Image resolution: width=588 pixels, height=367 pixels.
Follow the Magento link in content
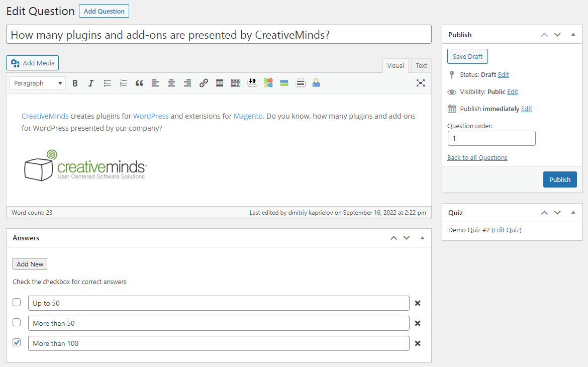248,116
